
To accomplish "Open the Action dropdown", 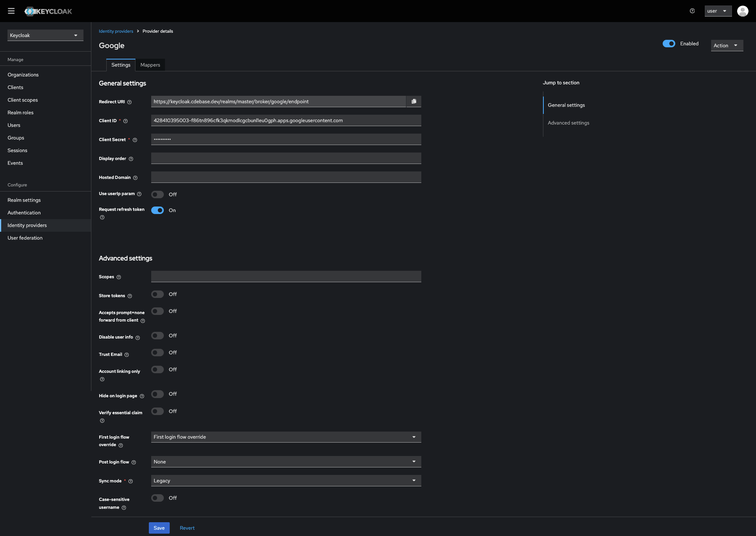I will click(x=727, y=45).
